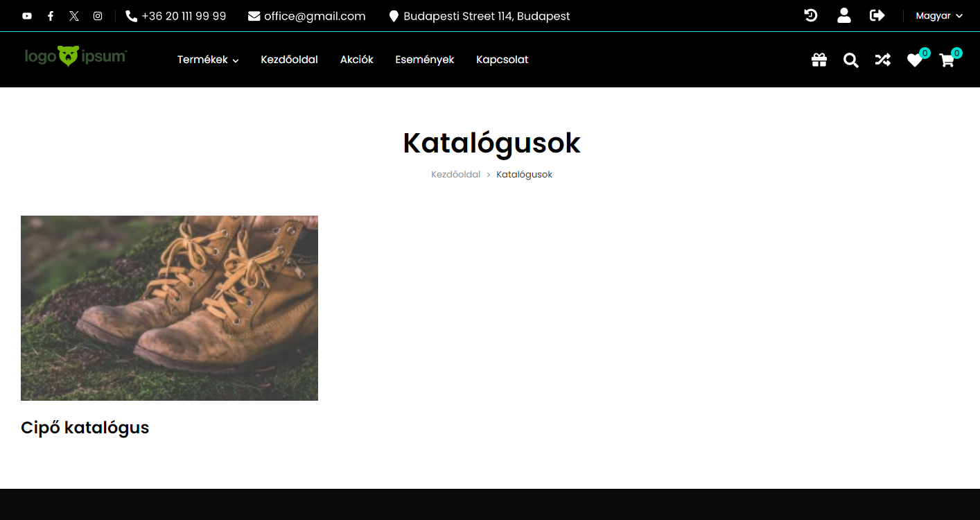
Task: Open the Események menu item
Action: 424,60
